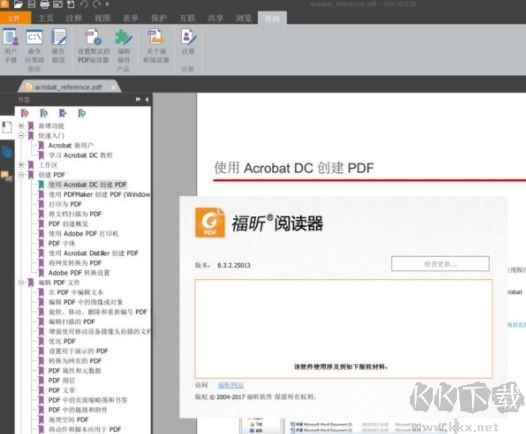The image size is (526, 434).
Task: Open the blue layers sidebar panel icon
Action: [x=7, y=153]
